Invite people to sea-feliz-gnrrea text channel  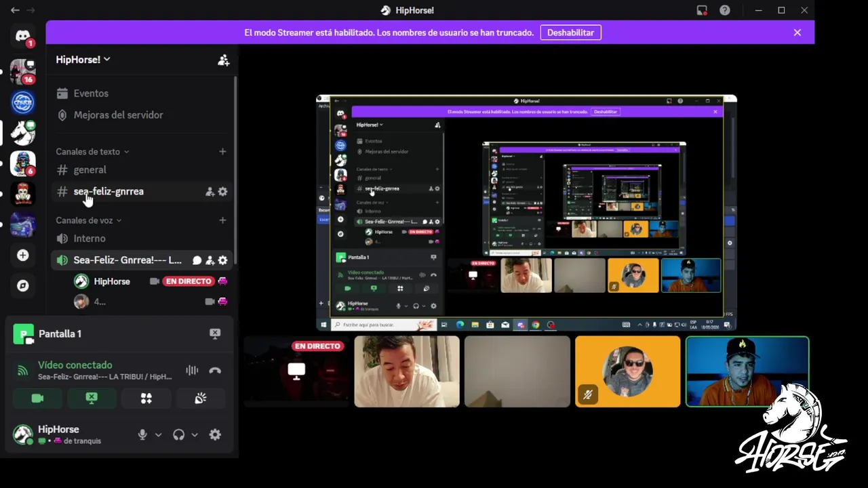[x=210, y=192]
